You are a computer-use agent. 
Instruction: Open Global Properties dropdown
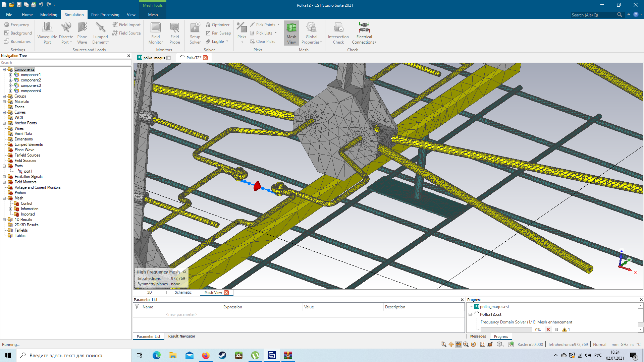321,42
